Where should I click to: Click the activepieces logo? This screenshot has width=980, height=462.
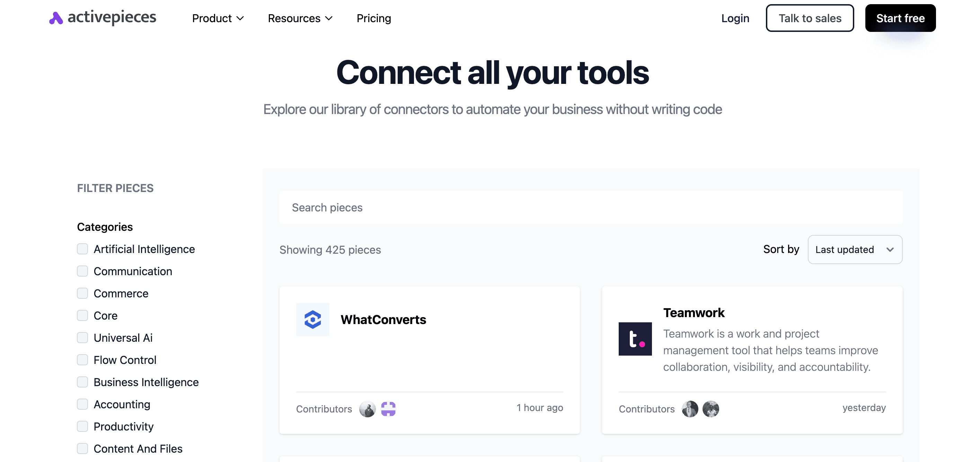coord(102,18)
